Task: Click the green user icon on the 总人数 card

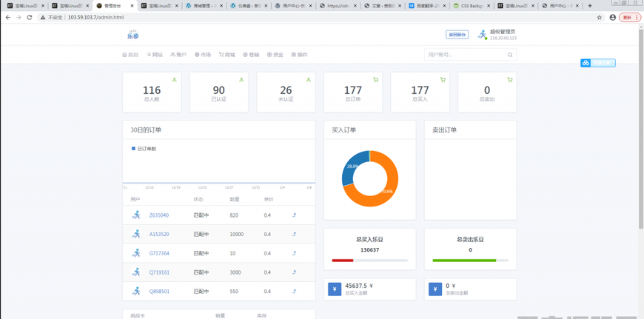Action: pos(175,80)
